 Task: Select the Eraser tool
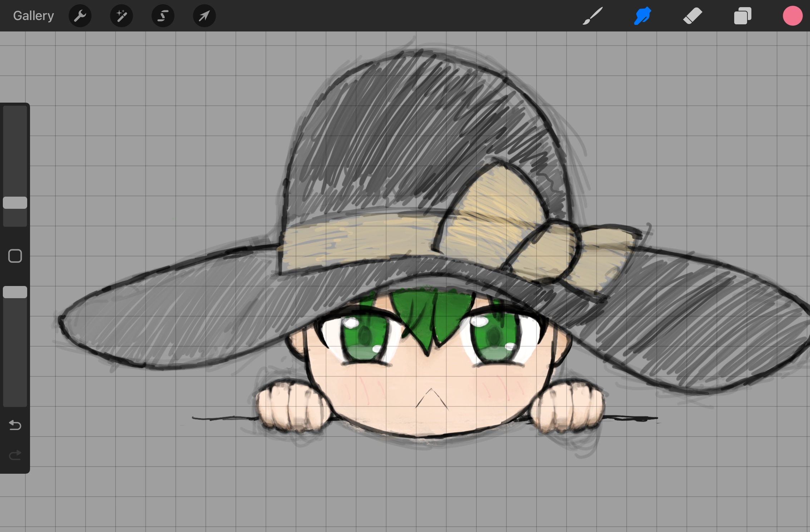pos(692,16)
